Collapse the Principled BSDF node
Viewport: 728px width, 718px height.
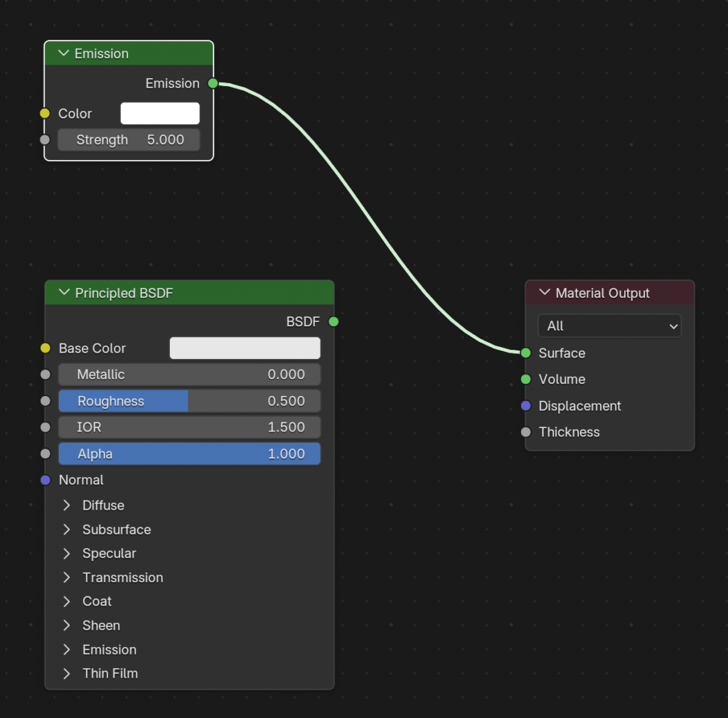pos(65,293)
